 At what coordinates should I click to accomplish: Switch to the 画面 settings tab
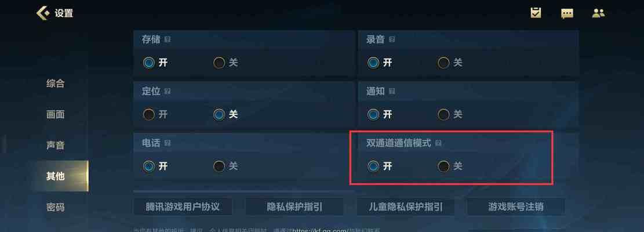coord(56,115)
